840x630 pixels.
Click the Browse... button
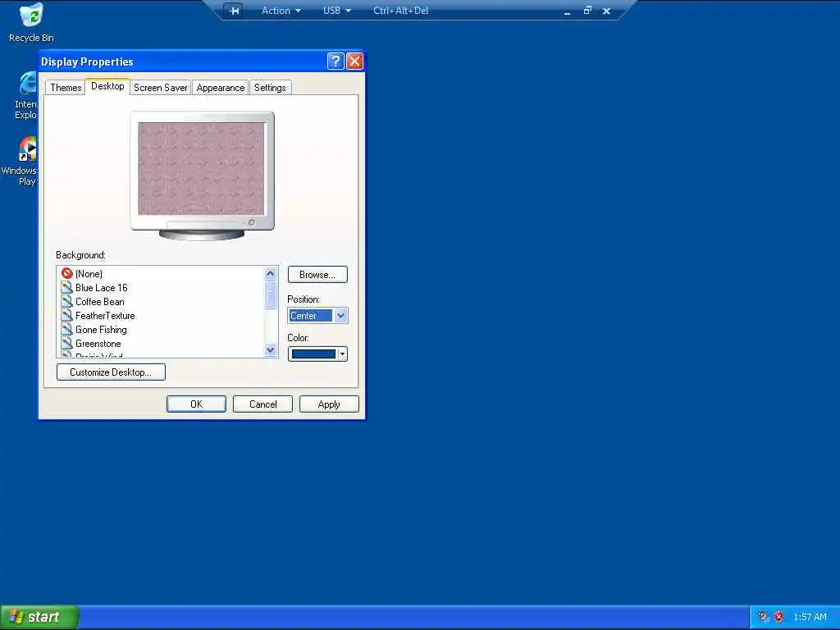click(317, 274)
